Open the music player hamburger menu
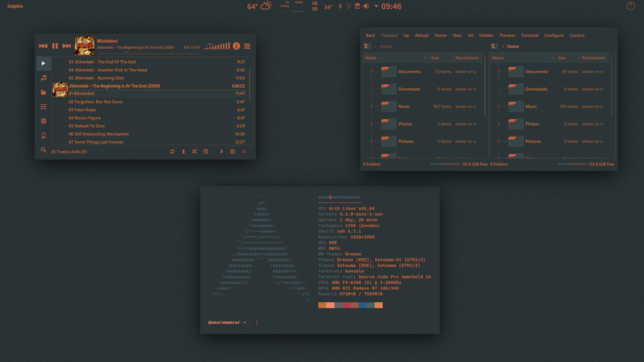 click(247, 46)
